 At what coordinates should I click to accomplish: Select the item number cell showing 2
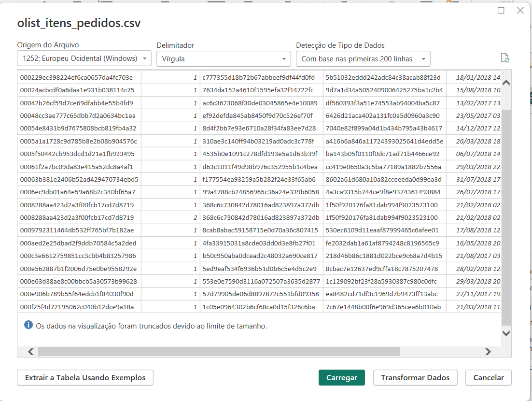[170, 217]
